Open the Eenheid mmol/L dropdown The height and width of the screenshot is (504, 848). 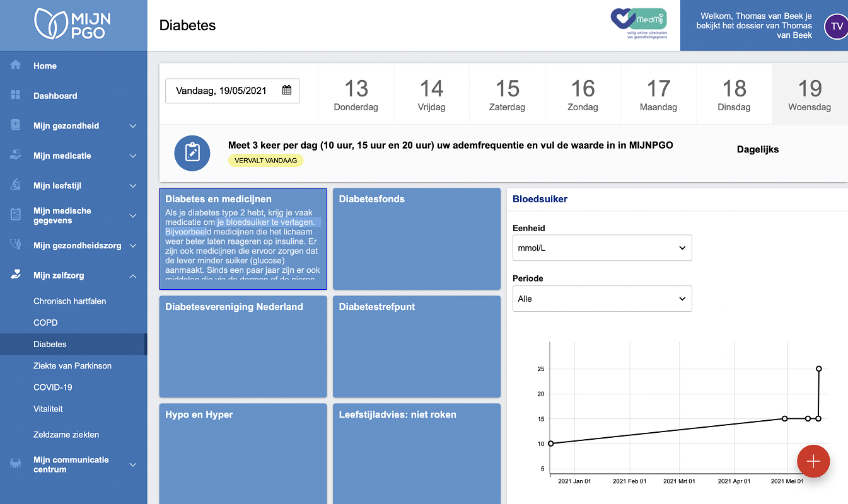[602, 248]
